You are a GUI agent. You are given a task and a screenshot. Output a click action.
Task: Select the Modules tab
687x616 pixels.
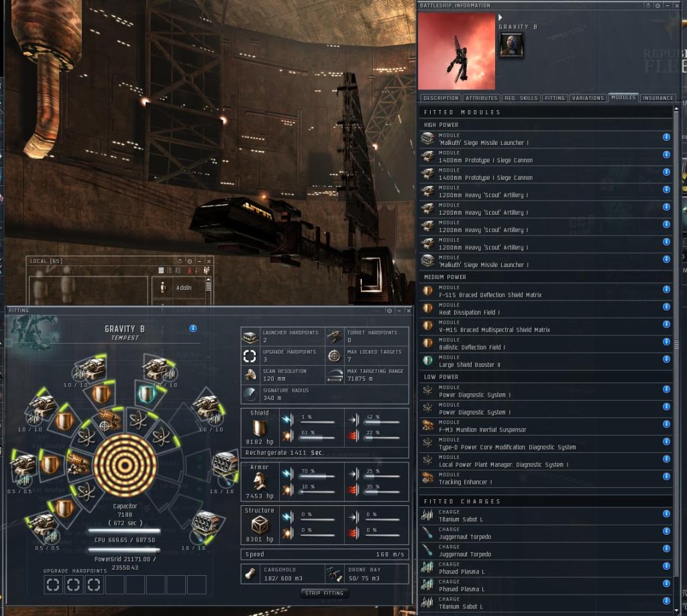click(623, 97)
